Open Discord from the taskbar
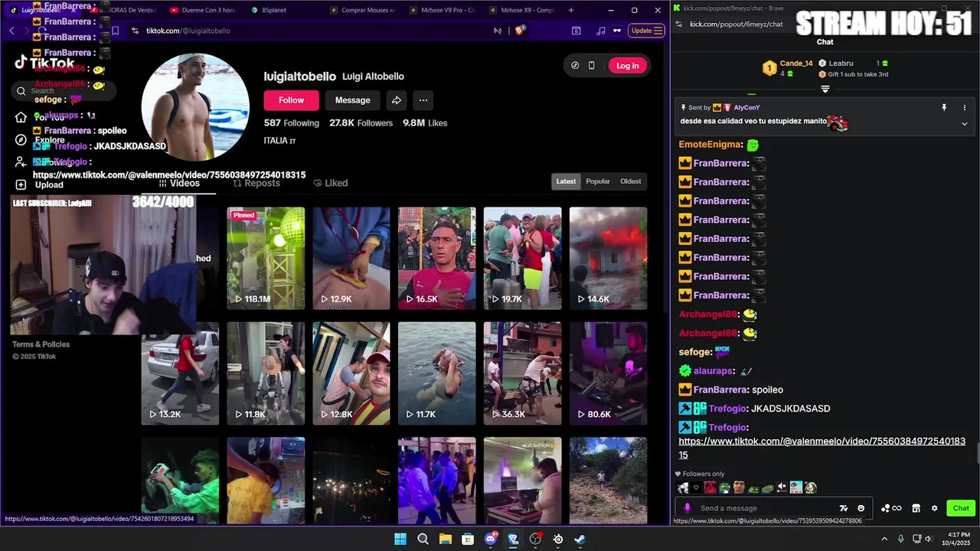Screen dimensions: 980x551 [x=491, y=539]
